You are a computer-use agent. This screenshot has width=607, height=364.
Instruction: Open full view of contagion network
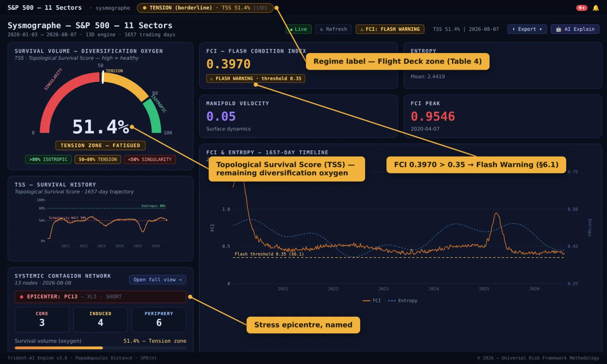[x=157, y=280]
